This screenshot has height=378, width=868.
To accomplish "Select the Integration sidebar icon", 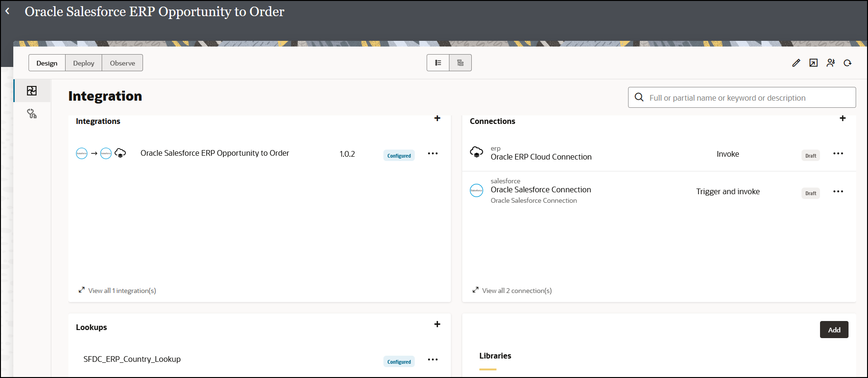I will click(32, 91).
